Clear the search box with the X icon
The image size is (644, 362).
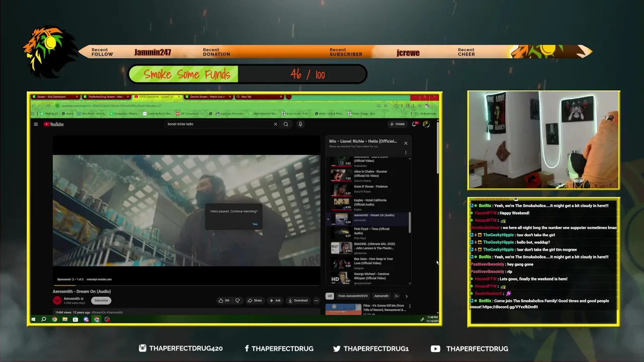275,124
